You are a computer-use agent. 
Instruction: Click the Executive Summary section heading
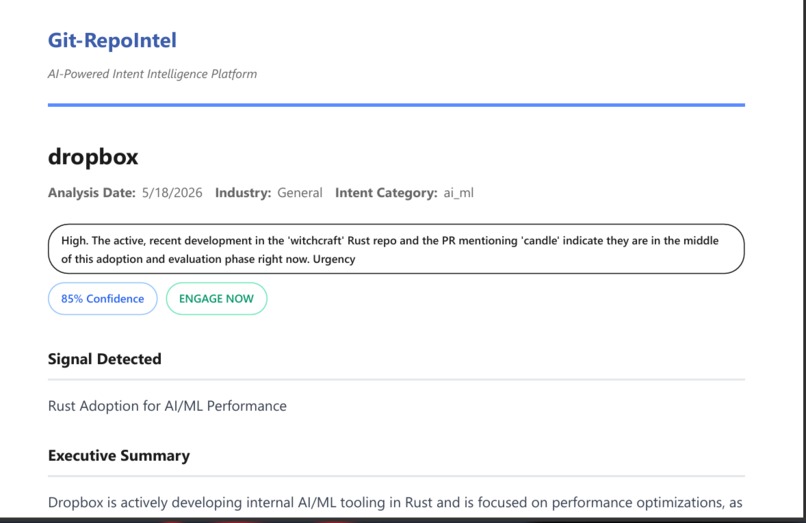(x=119, y=456)
